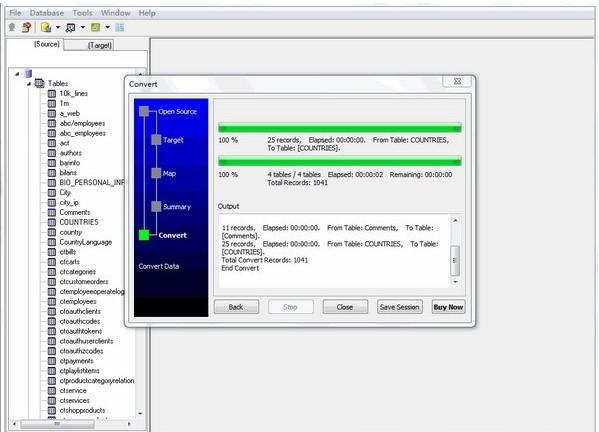Screen dimensions: 599x432
Task: Click table icon beside 1m
Action: pos(52,104)
